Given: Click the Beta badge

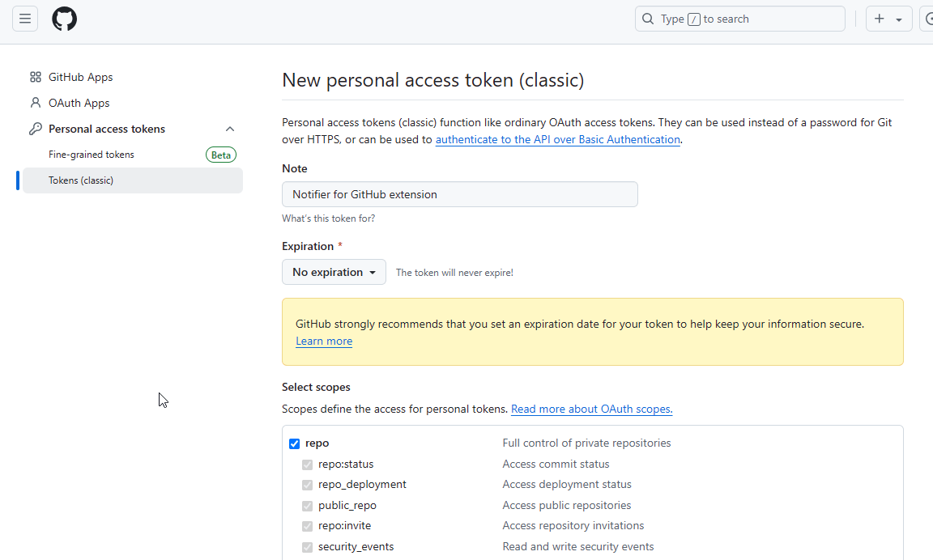Looking at the screenshot, I should tap(221, 155).
